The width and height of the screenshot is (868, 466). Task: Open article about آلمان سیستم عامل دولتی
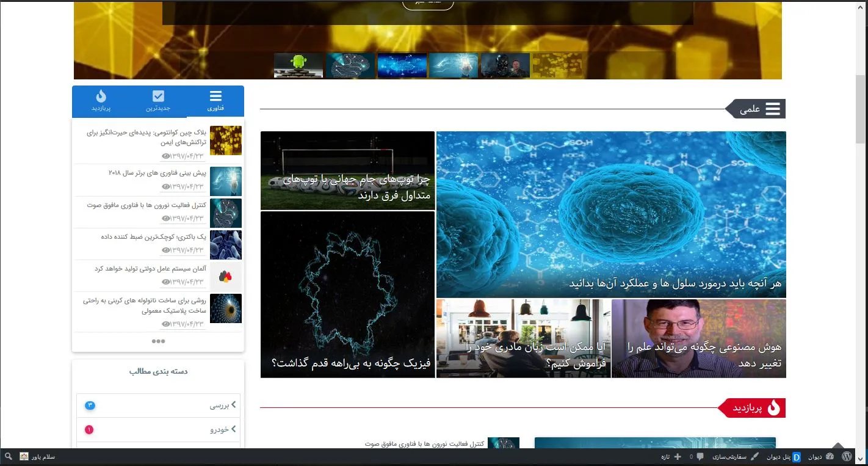(x=155, y=269)
